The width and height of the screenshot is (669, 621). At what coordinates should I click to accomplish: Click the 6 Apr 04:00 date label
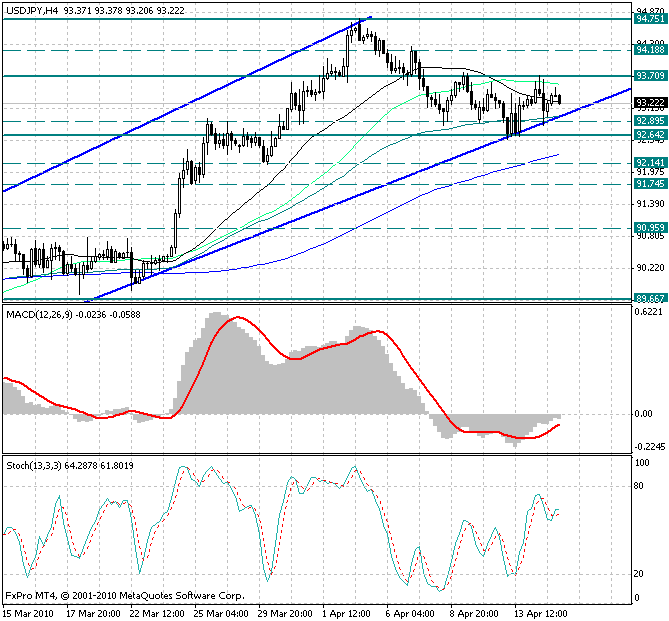tap(410, 614)
